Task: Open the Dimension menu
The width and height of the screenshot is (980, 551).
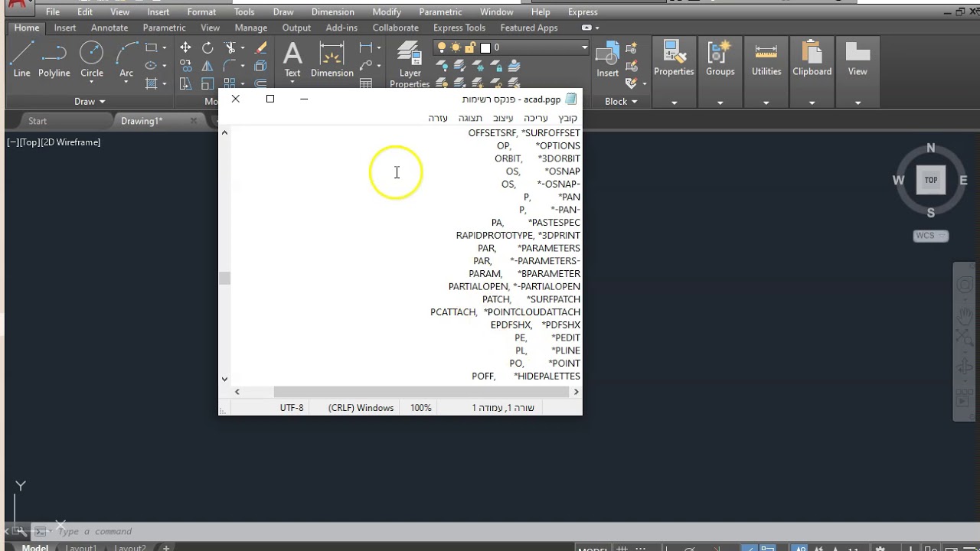Action: pos(333,12)
